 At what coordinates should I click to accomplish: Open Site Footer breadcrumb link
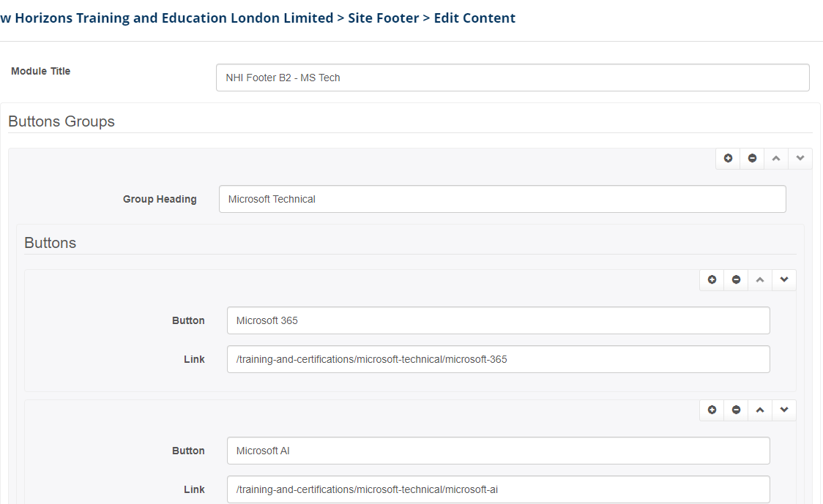coord(382,18)
